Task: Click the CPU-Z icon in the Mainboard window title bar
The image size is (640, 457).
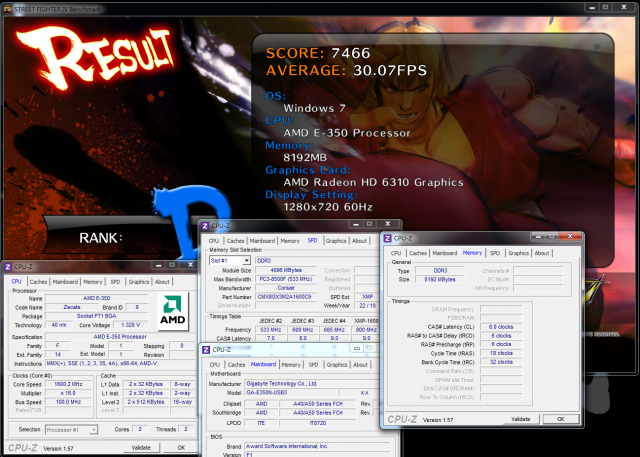Action: (206, 350)
